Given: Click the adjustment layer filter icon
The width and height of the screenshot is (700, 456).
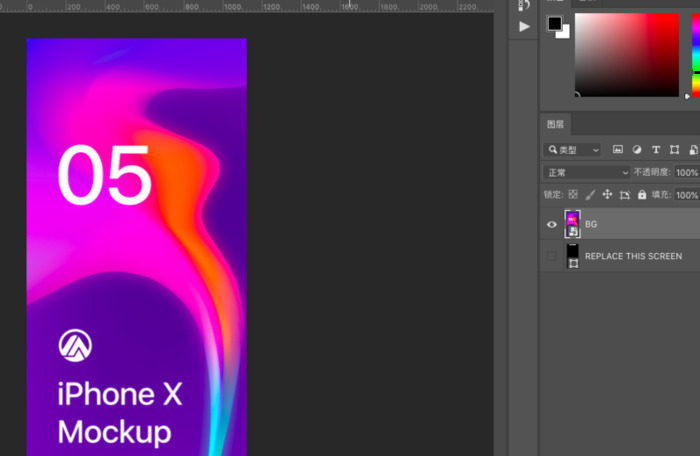Looking at the screenshot, I should pyautogui.click(x=637, y=150).
